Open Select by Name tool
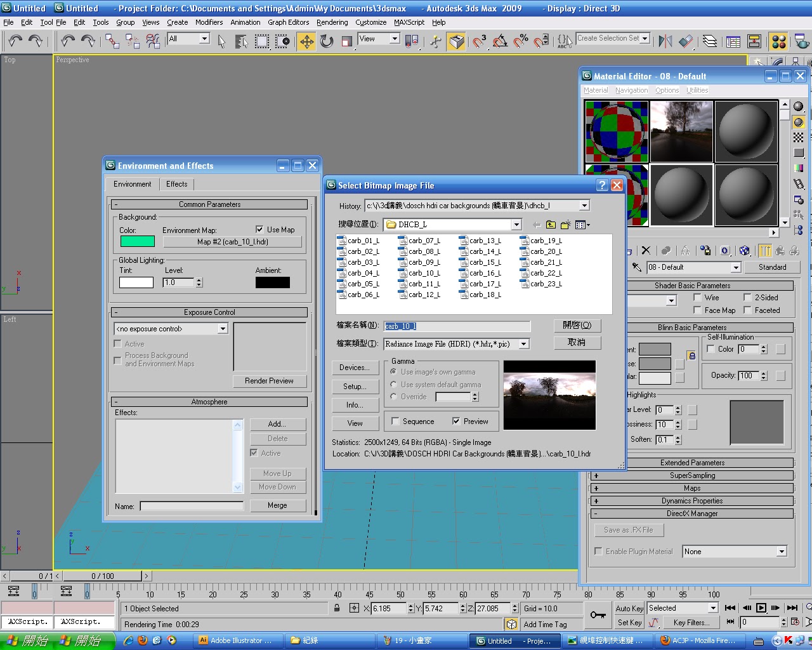 click(242, 41)
